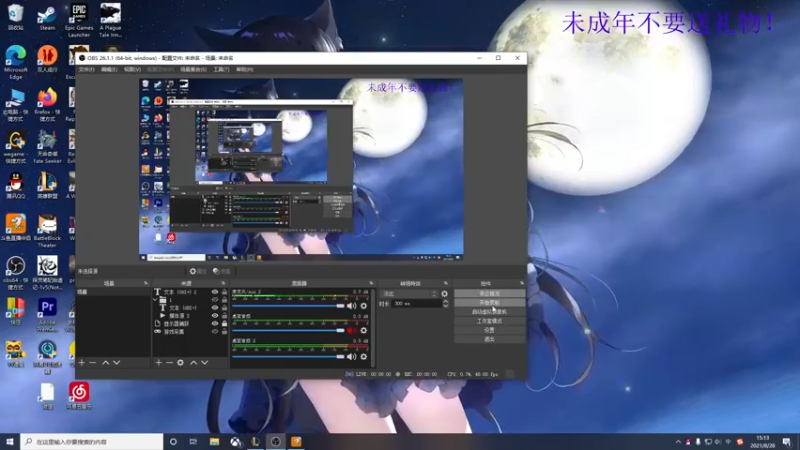The image size is (800, 450).
Task: Pop out the Scene Transitions dock
Action: pos(445,283)
